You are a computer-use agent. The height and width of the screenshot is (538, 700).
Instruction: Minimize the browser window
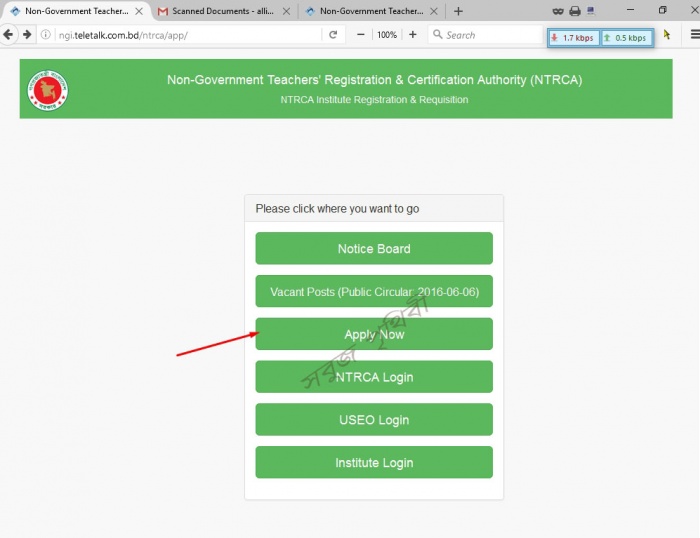[x=630, y=10]
